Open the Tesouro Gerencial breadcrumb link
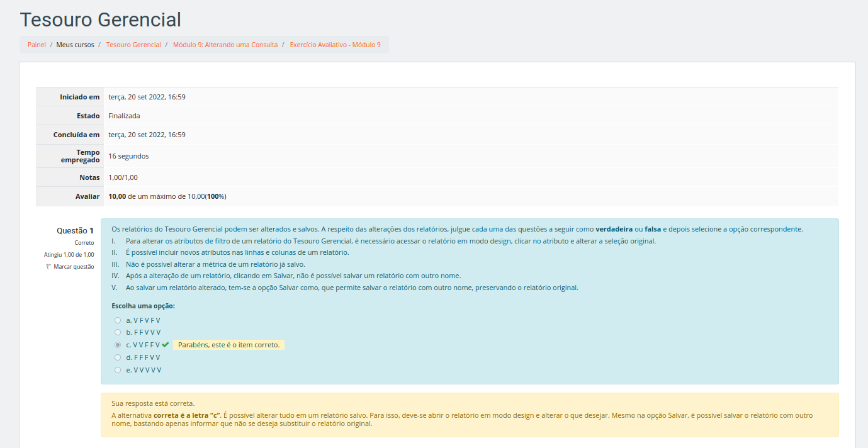 [x=133, y=45]
